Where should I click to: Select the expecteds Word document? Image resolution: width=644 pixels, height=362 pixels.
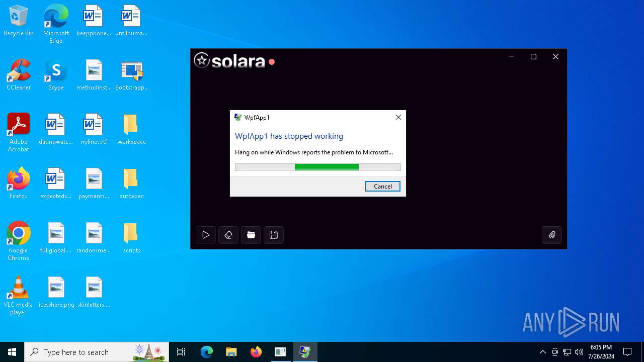pyautogui.click(x=56, y=184)
